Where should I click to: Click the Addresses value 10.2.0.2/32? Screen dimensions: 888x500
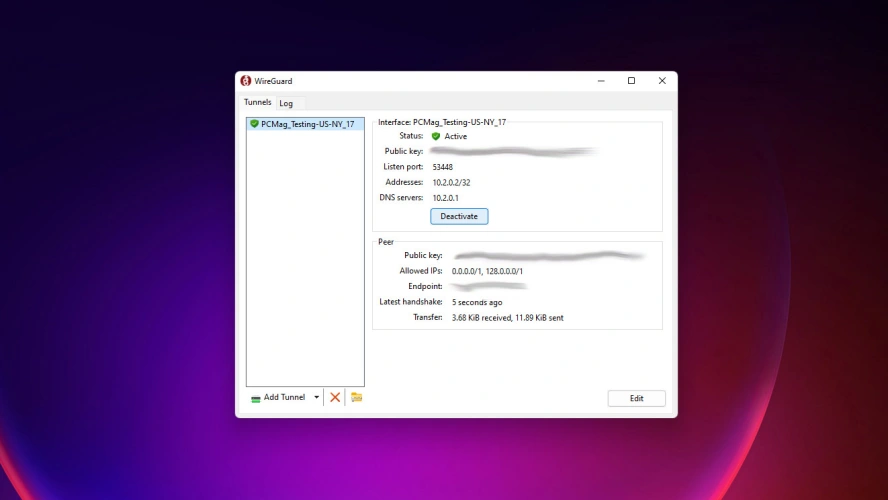pyautogui.click(x=451, y=182)
